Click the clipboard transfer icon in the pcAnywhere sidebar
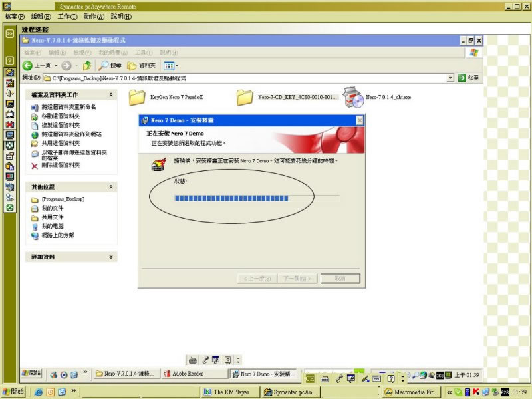 point(10,166)
